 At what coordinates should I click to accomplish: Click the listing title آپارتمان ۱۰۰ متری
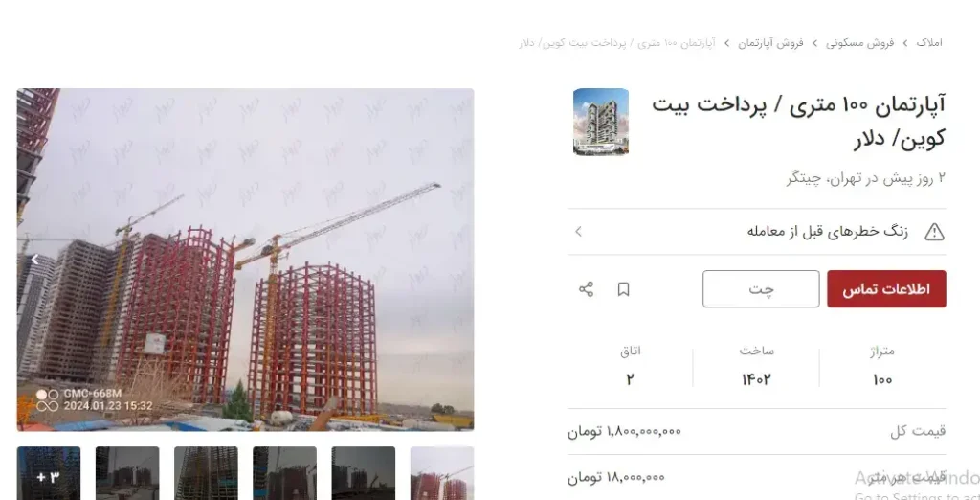pos(798,121)
